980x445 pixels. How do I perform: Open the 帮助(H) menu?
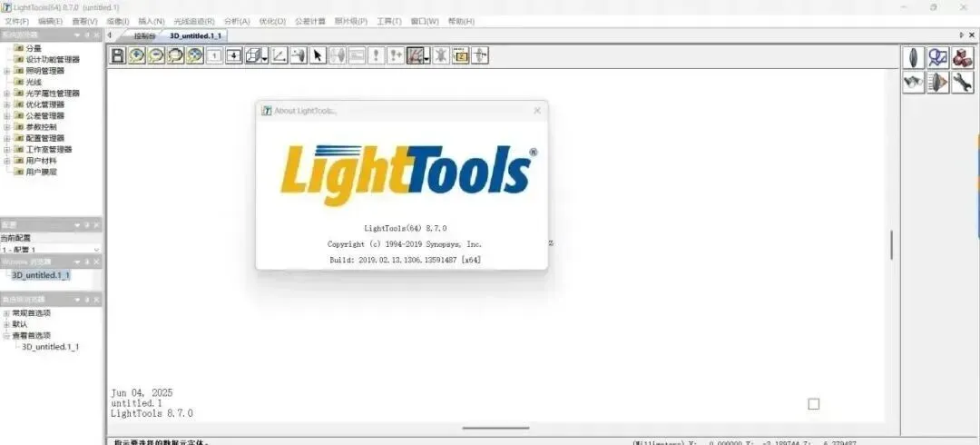[461, 21]
